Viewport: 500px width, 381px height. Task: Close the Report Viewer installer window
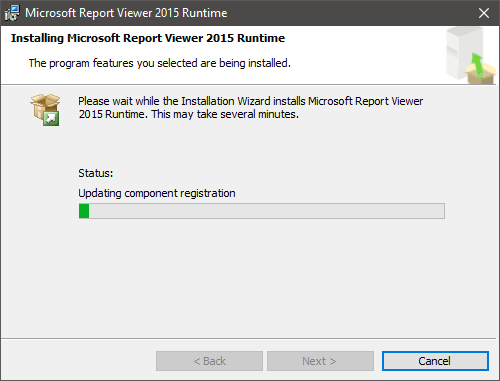click(x=484, y=13)
